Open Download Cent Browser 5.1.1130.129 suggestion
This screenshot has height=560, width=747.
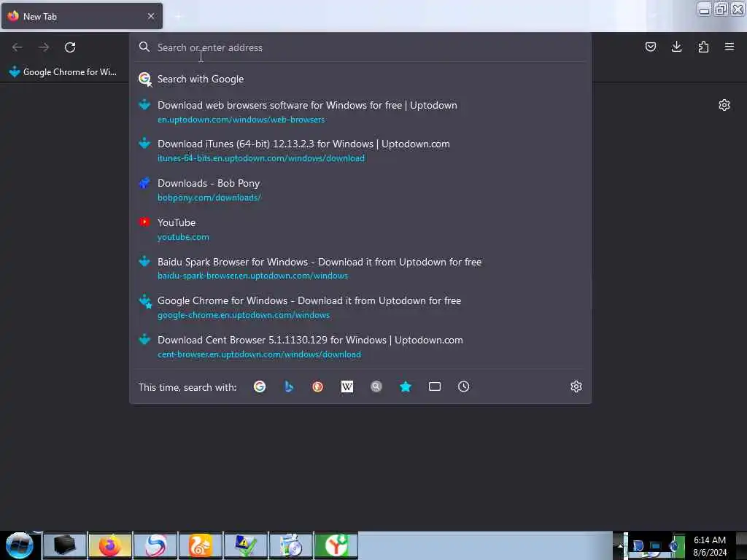click(x=360, y=346)
